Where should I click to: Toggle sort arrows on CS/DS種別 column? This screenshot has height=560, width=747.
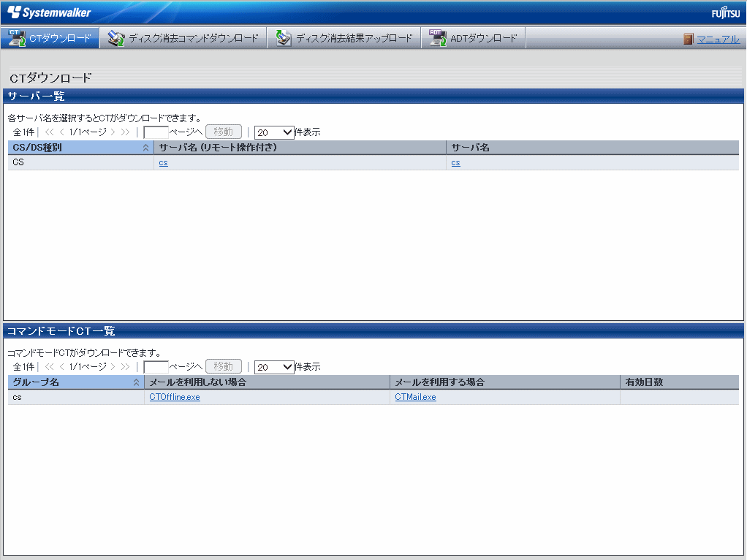145,148
